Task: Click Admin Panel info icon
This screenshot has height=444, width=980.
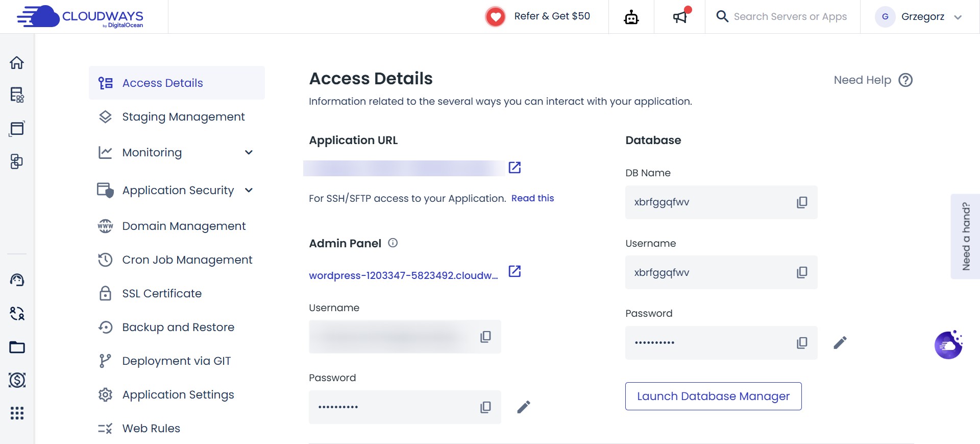Action: [393, 243]
